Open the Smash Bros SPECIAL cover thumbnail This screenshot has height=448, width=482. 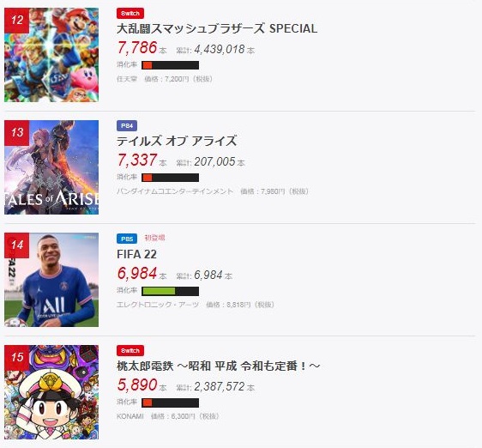[x=51, y=55]
